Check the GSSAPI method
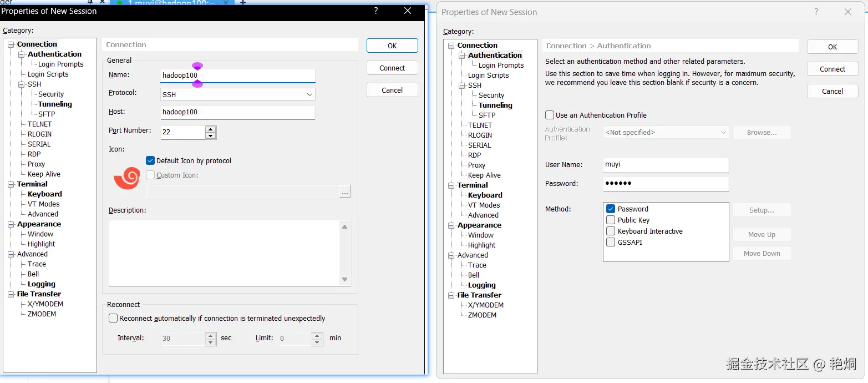868x383 pixels. 611,242
